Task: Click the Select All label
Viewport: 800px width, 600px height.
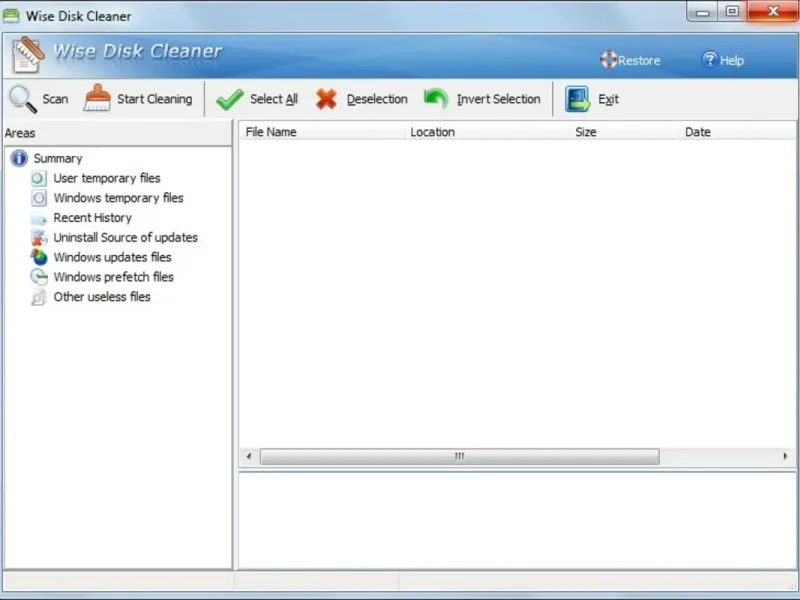Action: click(274, 99)
